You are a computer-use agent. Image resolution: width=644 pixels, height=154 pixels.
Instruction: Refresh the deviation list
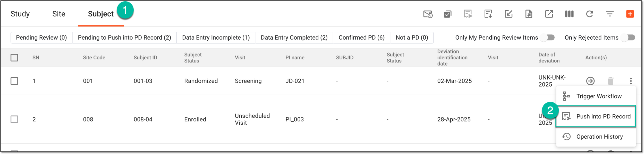tap(590, 14)
